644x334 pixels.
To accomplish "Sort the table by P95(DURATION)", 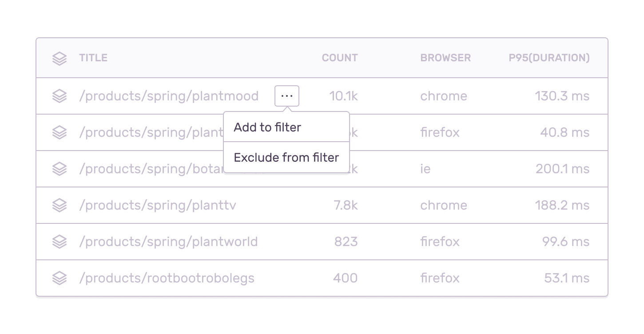I will pos(549,58).
